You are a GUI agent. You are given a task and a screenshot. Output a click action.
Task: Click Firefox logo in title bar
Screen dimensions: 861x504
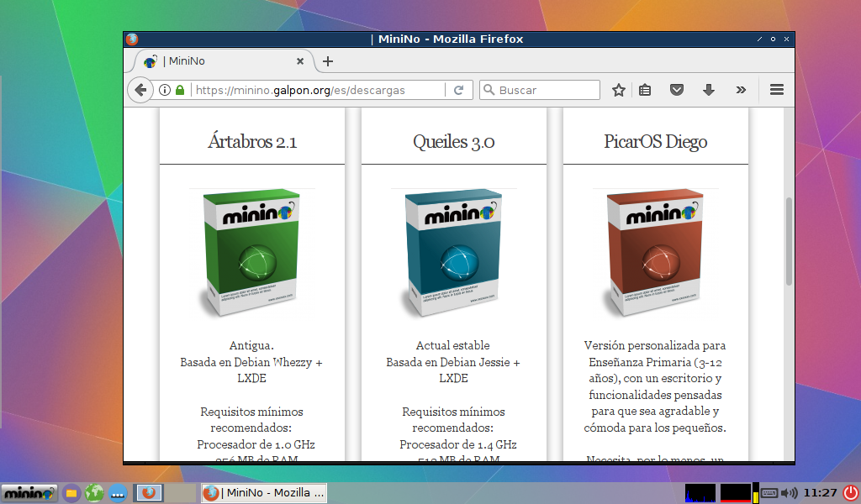132,39
